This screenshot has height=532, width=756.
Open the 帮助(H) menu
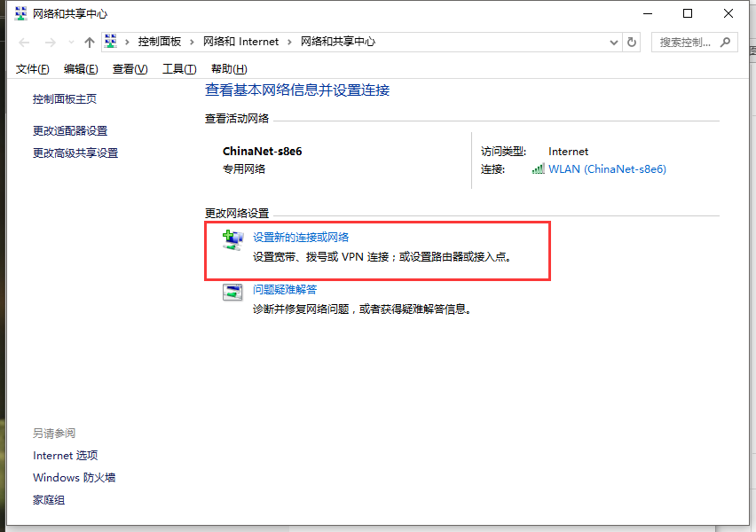point(229,69)
